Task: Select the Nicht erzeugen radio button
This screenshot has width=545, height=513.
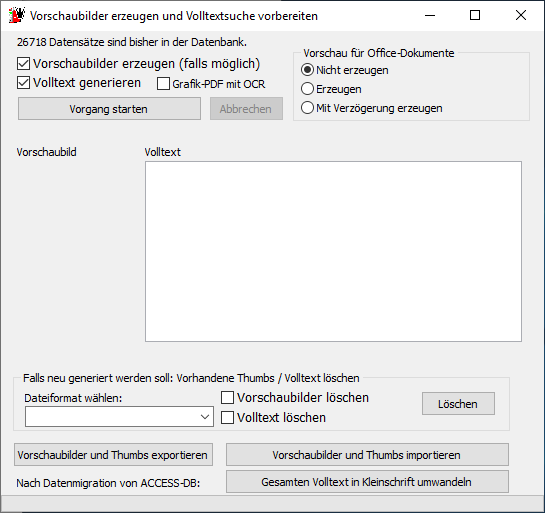Action: [x=307, y=70]
